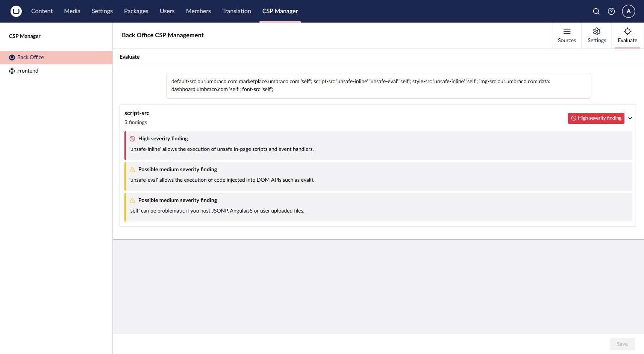Click the Save button
644x354 pixels.
pos(622,344)
